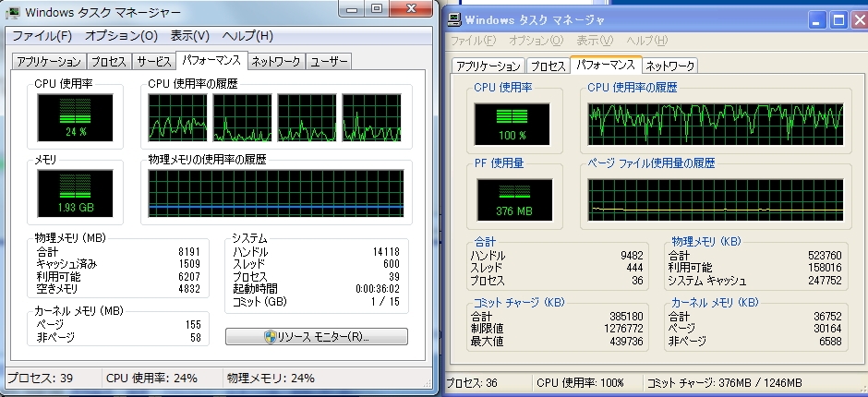The height and width of the screenshot is (397, 868).
Task: Click the リソース モニター(R)... button
Action: coord(317,337)
